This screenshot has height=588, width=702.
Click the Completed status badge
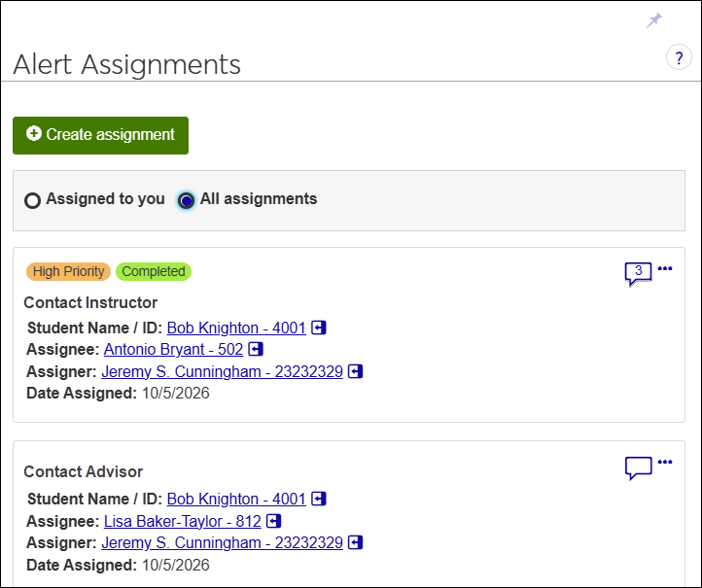[x=154, y=271]
